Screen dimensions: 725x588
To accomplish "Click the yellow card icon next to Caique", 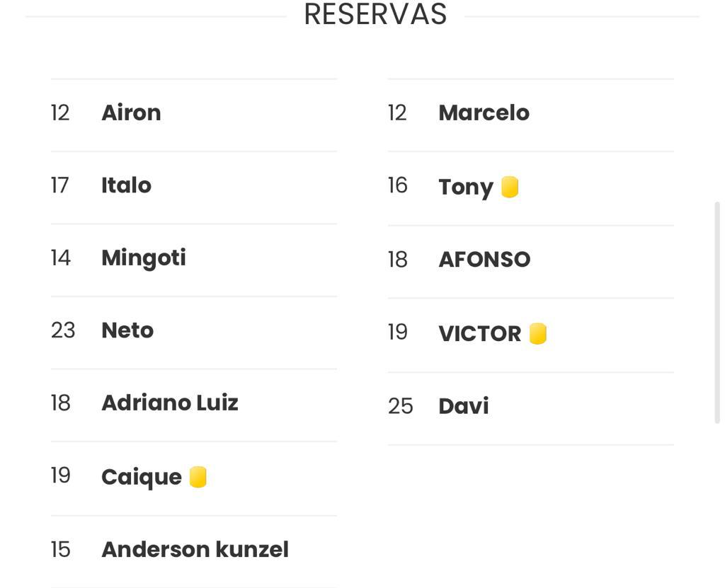I will pyautogui.click(x=198, y=477).
